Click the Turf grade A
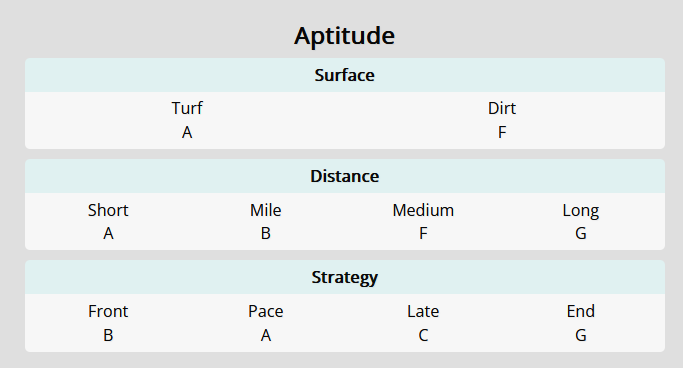Viewport: 683px width, 368px height. pos(187,132)
